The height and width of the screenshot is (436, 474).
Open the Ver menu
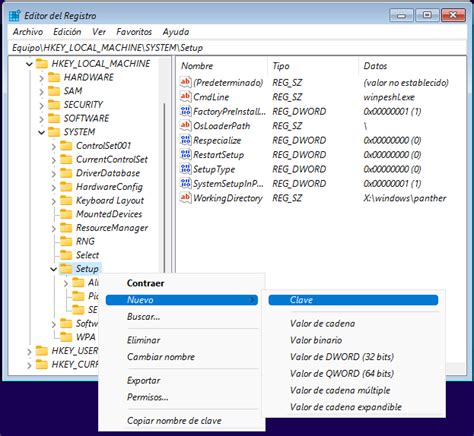[x=99, y=32]
